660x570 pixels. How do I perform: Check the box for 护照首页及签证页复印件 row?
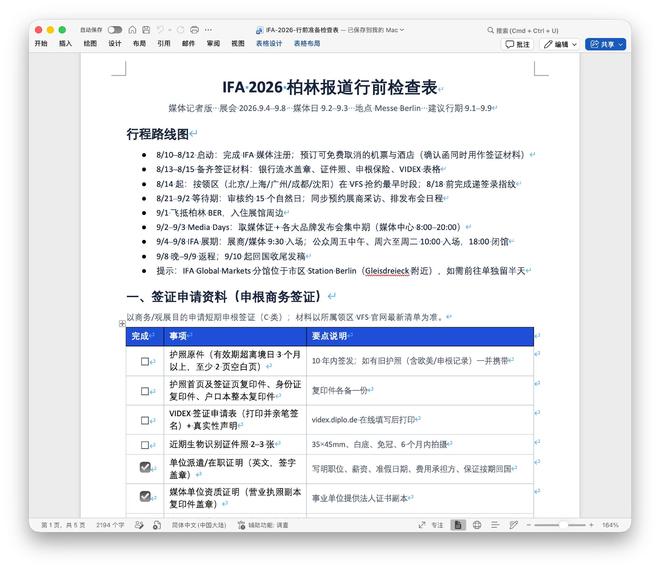(145, 391)
